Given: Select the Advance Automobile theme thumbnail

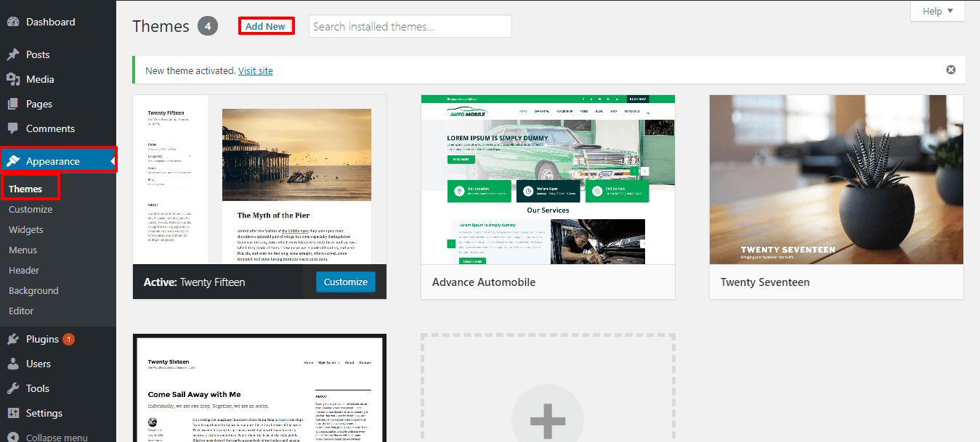Looking at the screenshot, I should [548, 179].
